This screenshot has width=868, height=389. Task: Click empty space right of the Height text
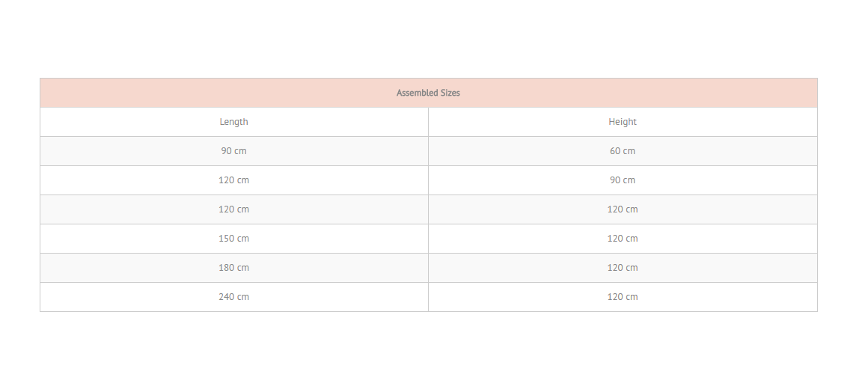click(x=727, y=122)
